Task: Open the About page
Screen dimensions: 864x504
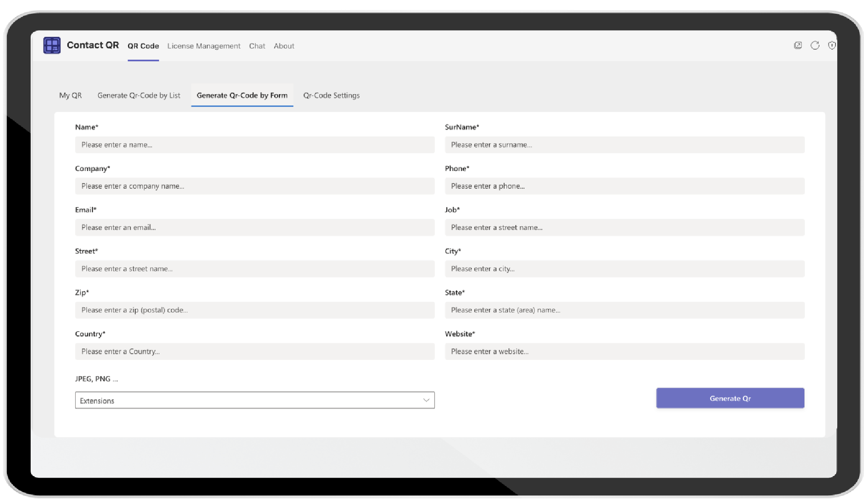Action: coord(284,46)
